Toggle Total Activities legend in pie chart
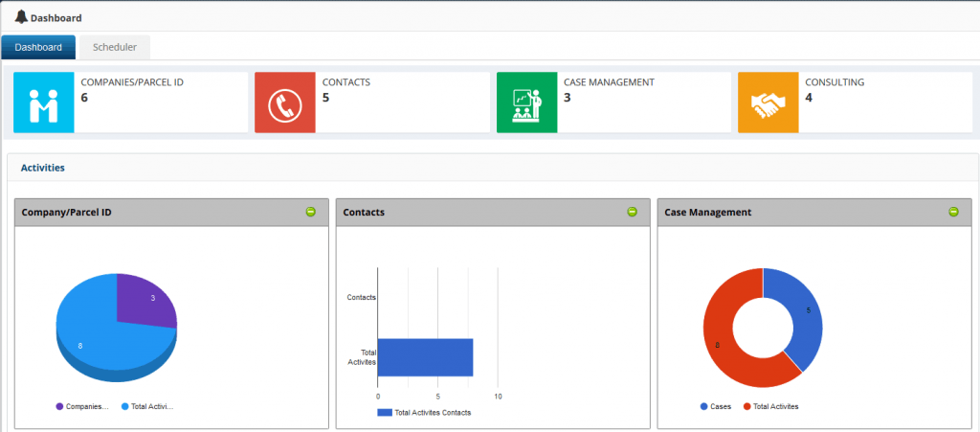 146,406
